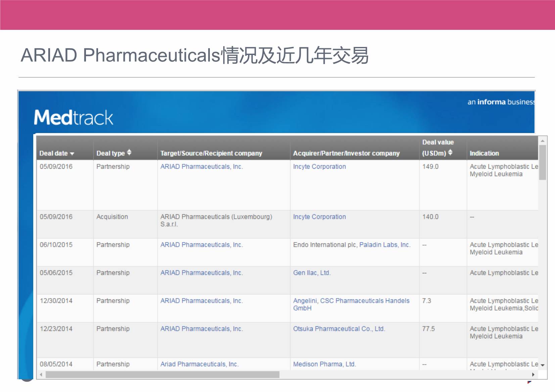
Task: Select deal value 7.3 cell
Action: coord(443,308)
